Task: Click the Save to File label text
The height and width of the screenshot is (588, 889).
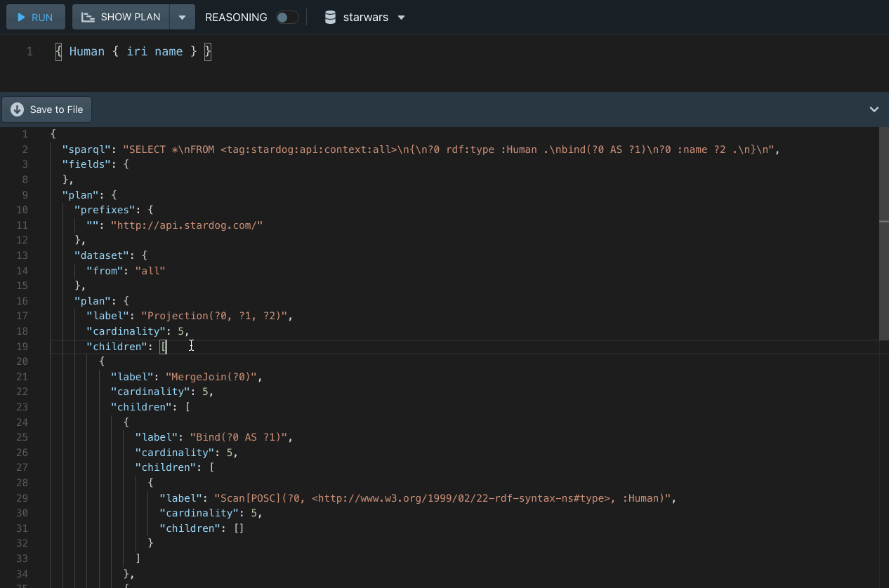Action: tap(56, 109)
